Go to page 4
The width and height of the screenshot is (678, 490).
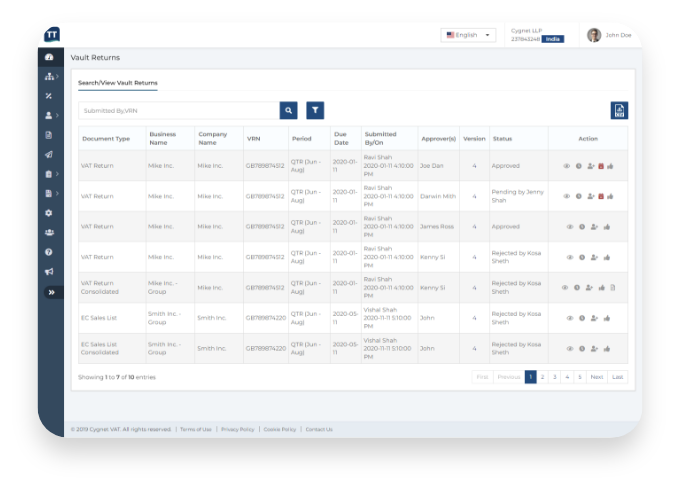tap(567, 377)
